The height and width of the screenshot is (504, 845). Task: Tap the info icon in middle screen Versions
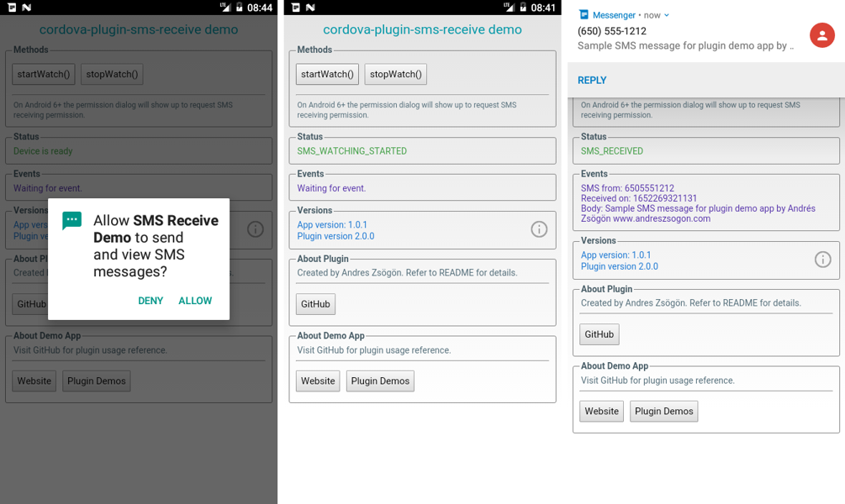click(x=539, y=229)
